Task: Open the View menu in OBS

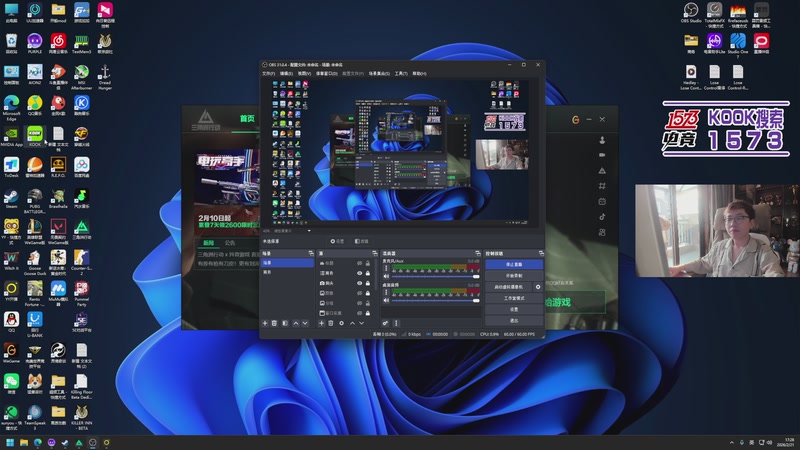Action: (x=304, y=73)
